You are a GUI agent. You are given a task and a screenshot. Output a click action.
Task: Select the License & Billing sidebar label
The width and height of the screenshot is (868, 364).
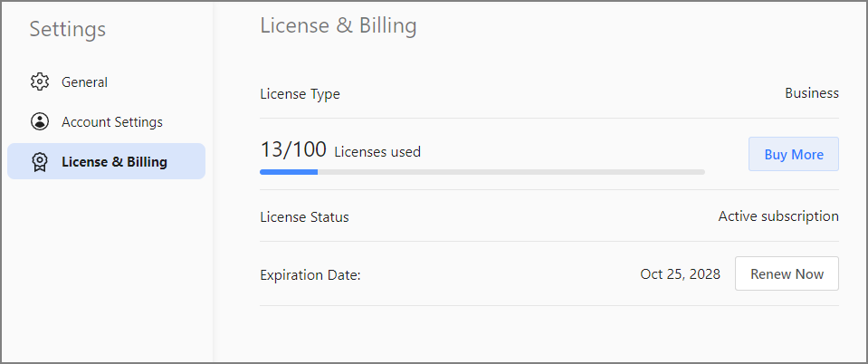(x=114, y=162)
